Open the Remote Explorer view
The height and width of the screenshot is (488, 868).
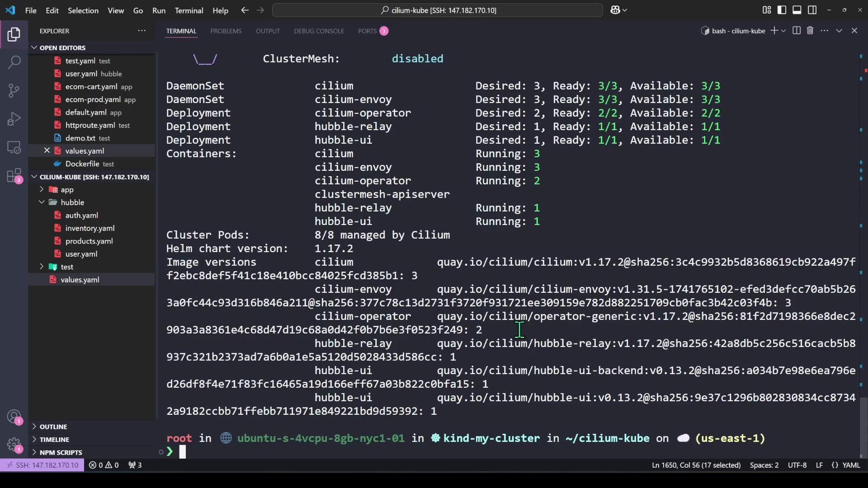(x=14, y=147)
